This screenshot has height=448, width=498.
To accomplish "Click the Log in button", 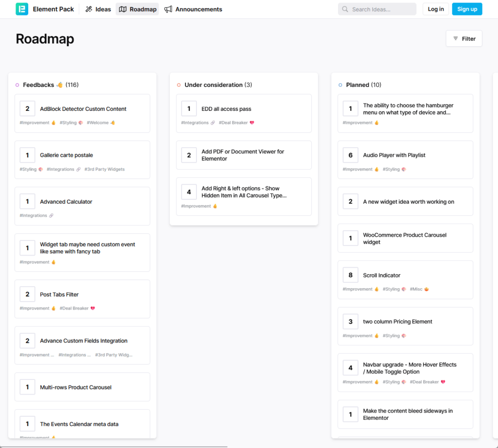I will pyautogui.click(x=435, y=9).
